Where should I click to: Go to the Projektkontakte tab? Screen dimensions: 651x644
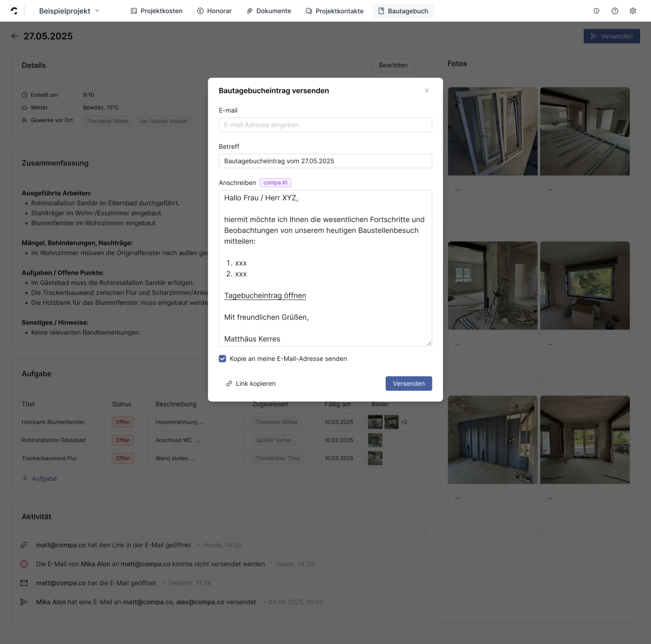click(334, 11)
